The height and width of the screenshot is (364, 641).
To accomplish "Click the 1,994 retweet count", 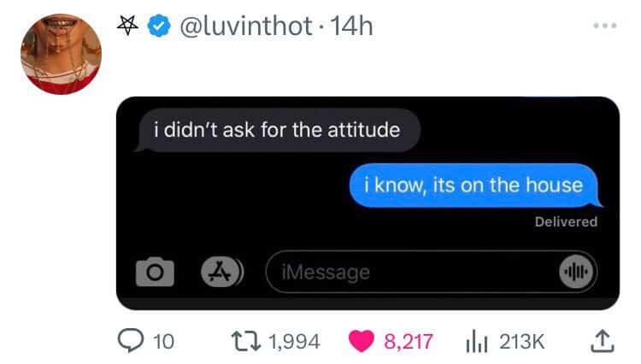I will coord(294,342).
